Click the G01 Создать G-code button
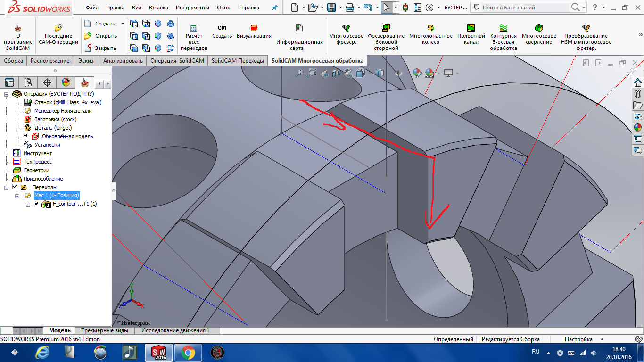This screenshot has width=644, height=362. pyautogui.click(x=222, y=32)
